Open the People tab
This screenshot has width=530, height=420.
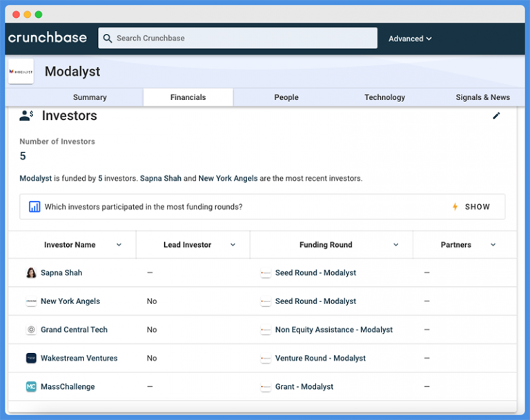pos(286,97)
